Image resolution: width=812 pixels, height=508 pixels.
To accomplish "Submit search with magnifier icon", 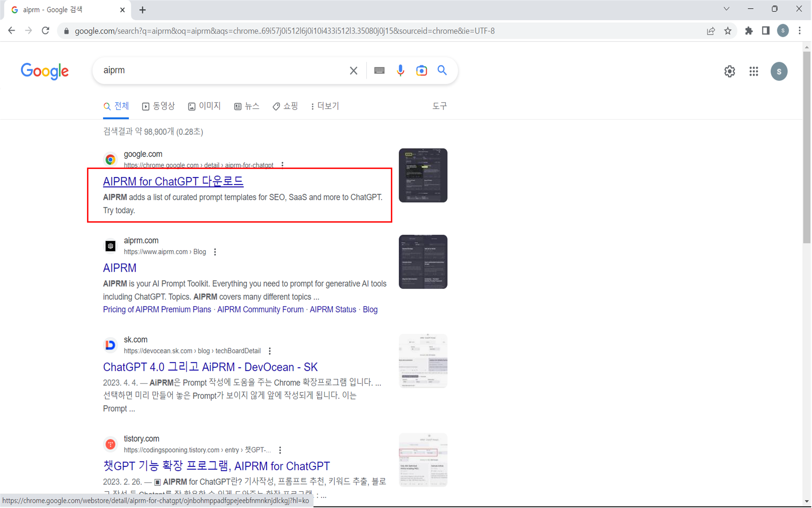I will [442, 70].
